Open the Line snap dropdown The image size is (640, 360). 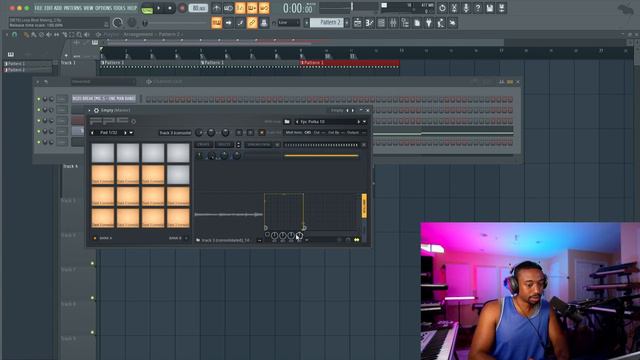[x=289, y=23]
